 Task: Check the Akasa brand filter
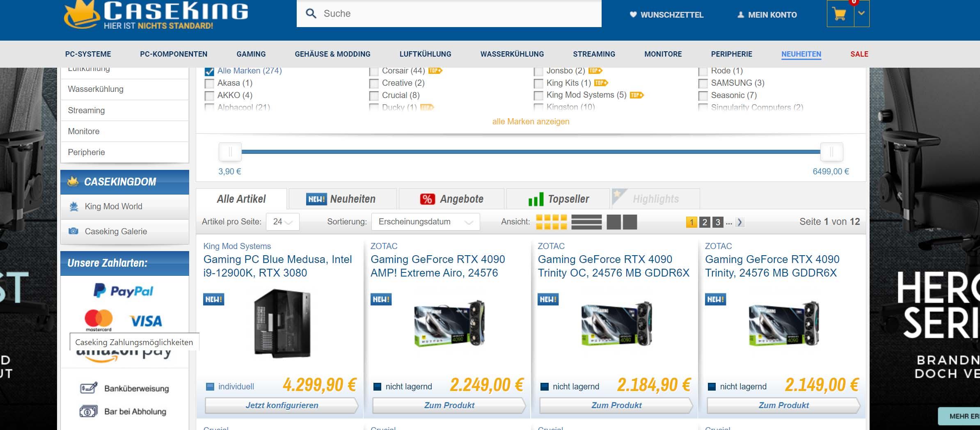[209, 84]
